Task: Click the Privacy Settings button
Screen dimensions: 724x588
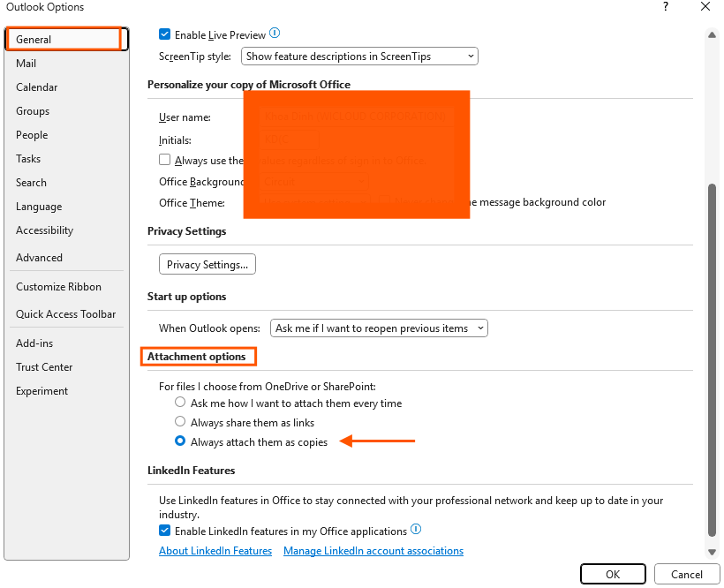Action: pyautogui.click(x=207, y=263)
